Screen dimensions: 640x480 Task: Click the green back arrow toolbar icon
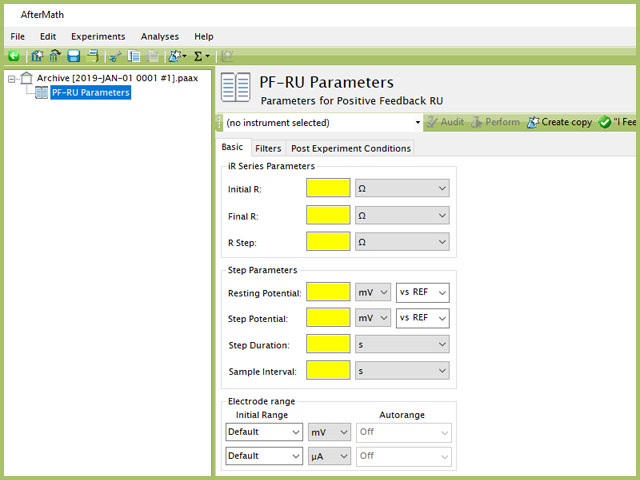(14, 56)
